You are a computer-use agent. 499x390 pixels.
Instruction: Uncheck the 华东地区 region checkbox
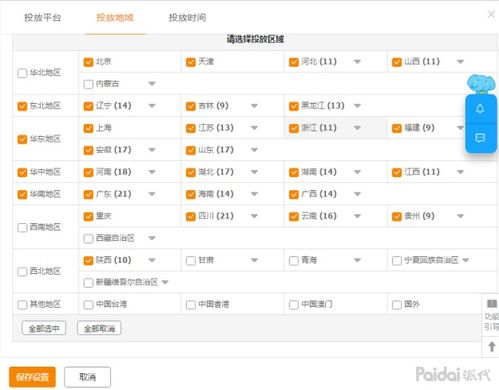[x=22, y=139]
